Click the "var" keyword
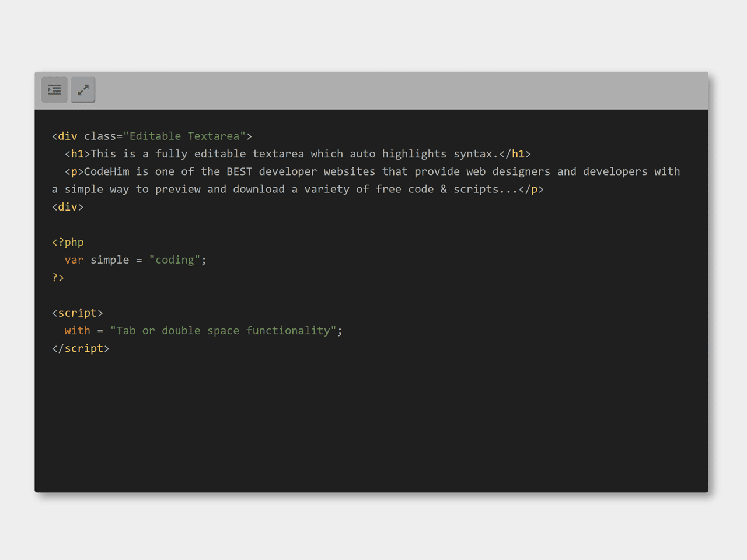Screen dimensions: 747x560 pyautogui.click(x=74, y=260)
